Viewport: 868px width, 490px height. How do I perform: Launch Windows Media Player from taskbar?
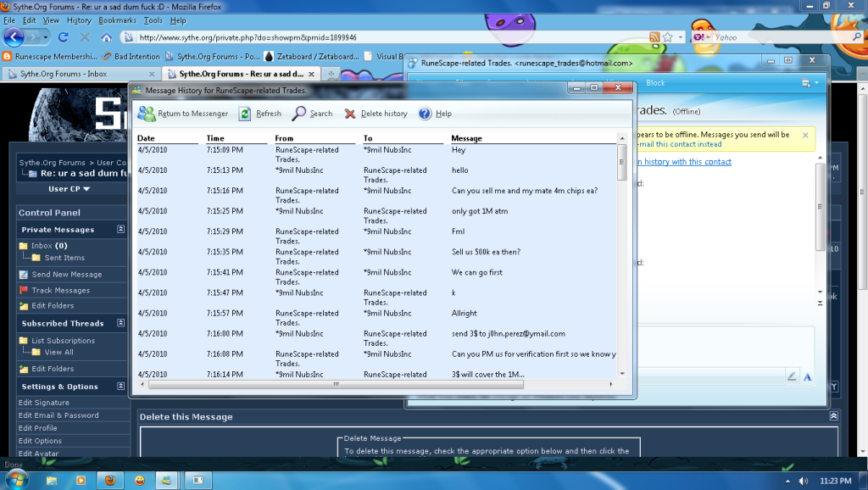click(81, 480)
